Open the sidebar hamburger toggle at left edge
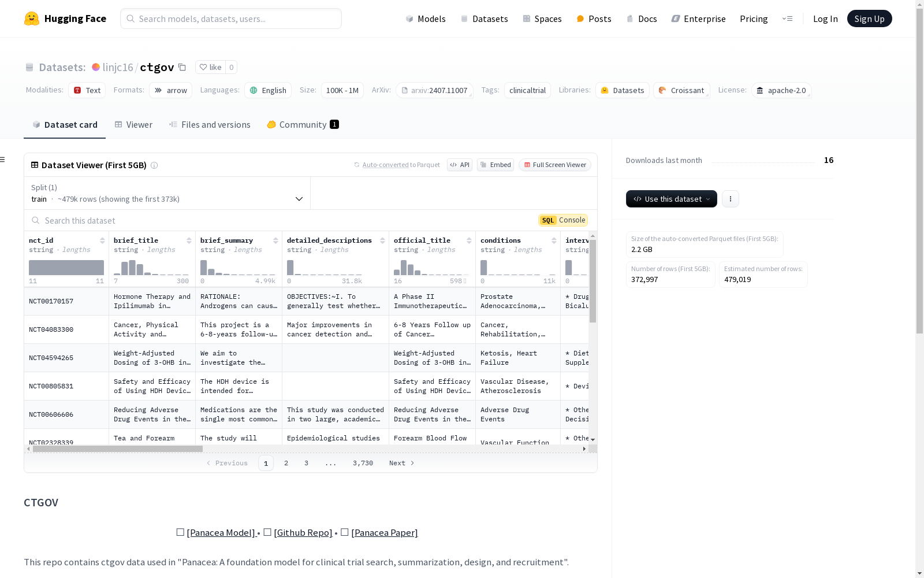Screen dimensions: 924x578 point(2,160)
